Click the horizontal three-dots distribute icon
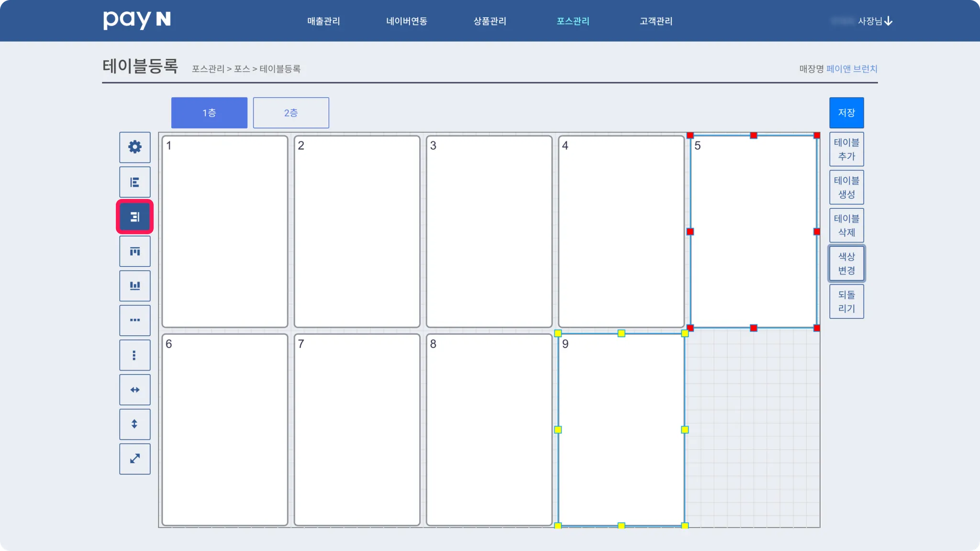This screenshot has width=980, height=551. (134, 320)
